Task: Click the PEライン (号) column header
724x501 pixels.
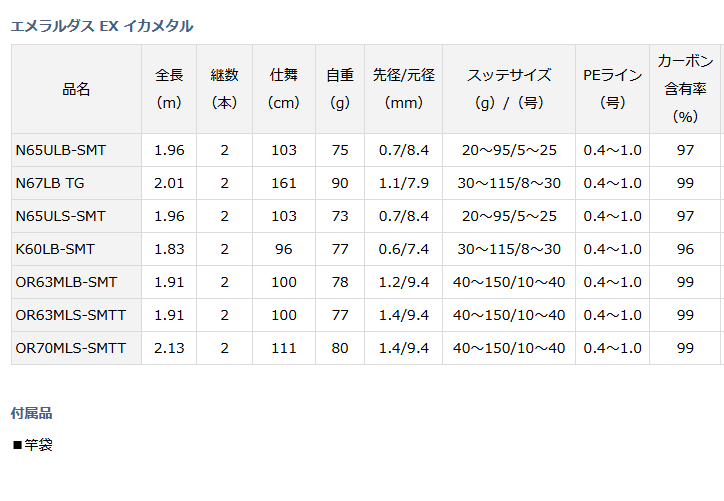Action: pos(612,89)
